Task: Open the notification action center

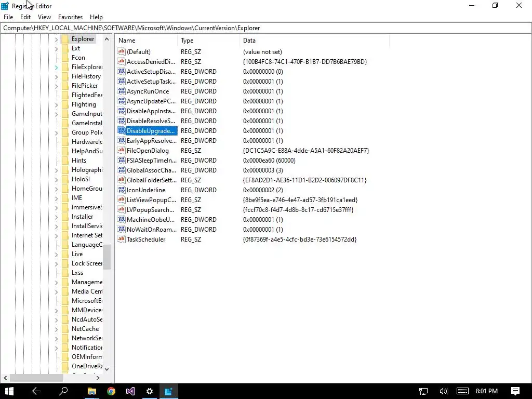Action: [x=515, y=391]
